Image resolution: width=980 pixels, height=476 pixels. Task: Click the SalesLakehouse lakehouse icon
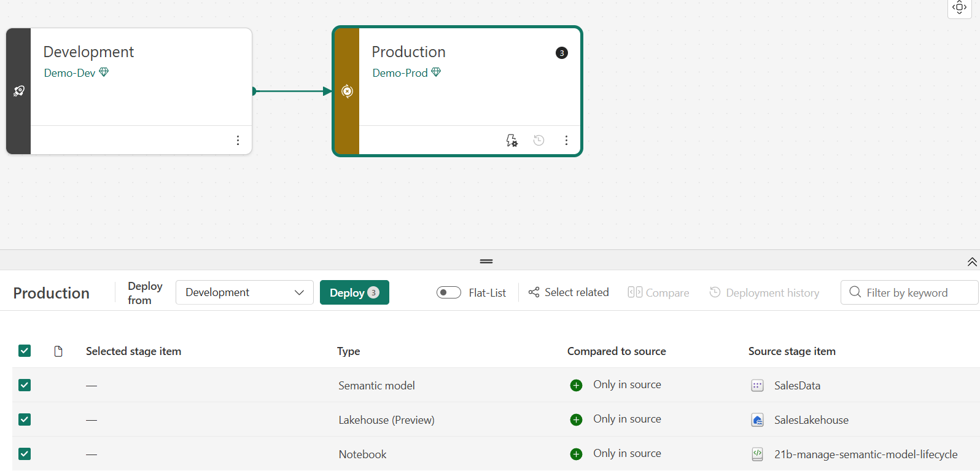point(757,420)
